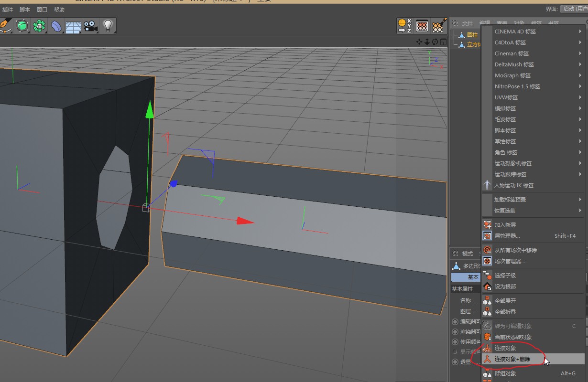Image resolution: width=588 pixels, height=382 pixels.
Task: Open the 脚本 menu
Action: pyautogui.click(x=25, y=10)
